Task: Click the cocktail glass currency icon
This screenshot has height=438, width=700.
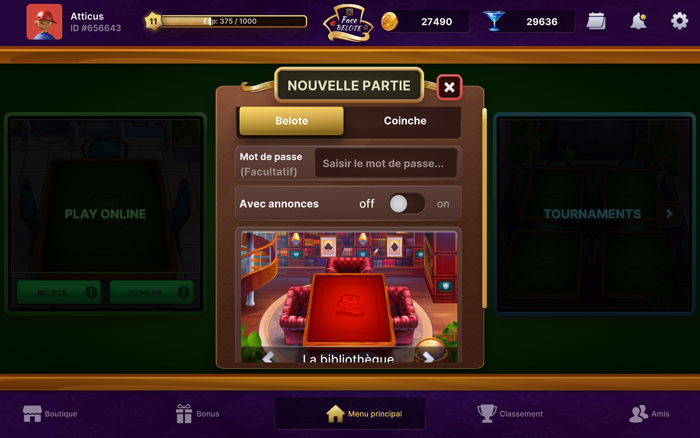Action: pyautogui.click(x=494, y=21)
